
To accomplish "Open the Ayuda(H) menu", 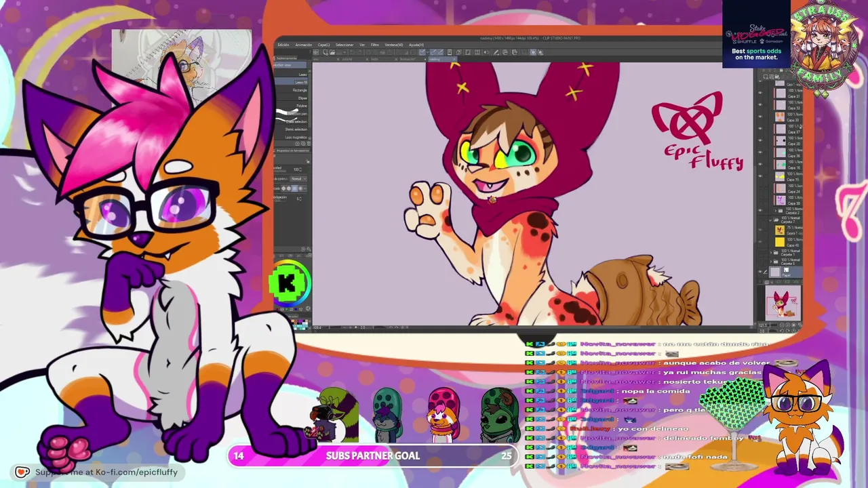I will click(x=416, y=45).
